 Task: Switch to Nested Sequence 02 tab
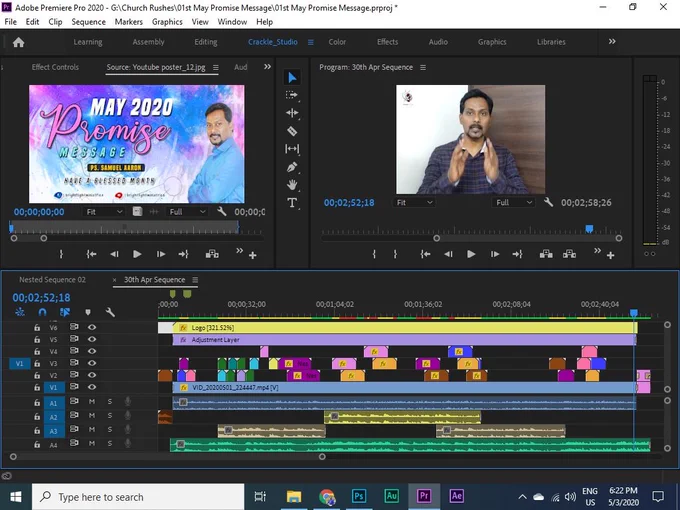tap(52, 280)
